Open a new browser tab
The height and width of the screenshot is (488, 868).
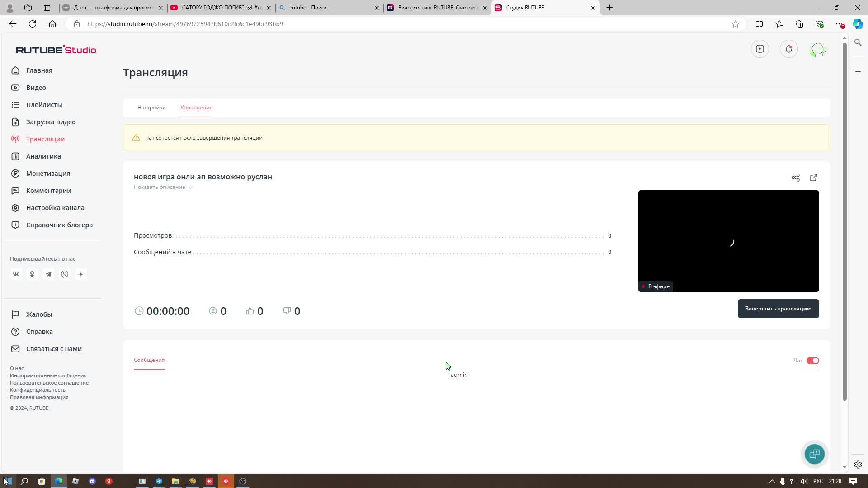pos(609,8)
